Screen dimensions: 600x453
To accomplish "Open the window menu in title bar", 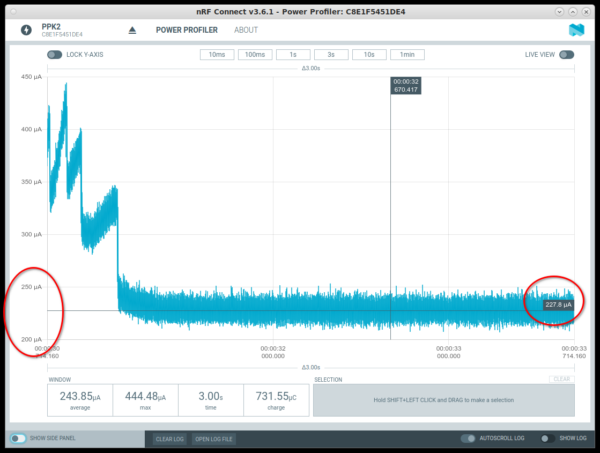I will point(11,9).
